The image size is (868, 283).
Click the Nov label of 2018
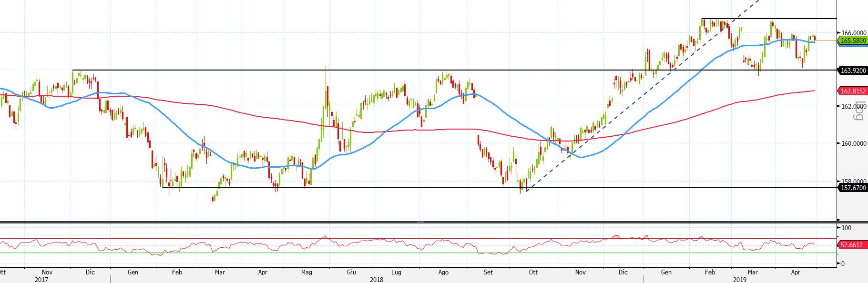pos(580,273)
